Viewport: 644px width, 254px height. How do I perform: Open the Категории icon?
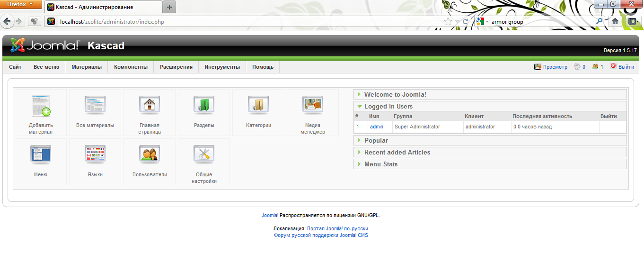click(258, 113)
